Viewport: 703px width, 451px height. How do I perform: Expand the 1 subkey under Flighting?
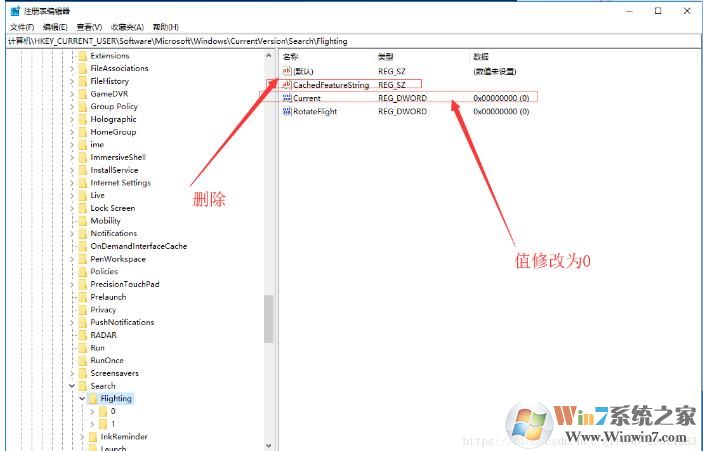coord(92,424)
